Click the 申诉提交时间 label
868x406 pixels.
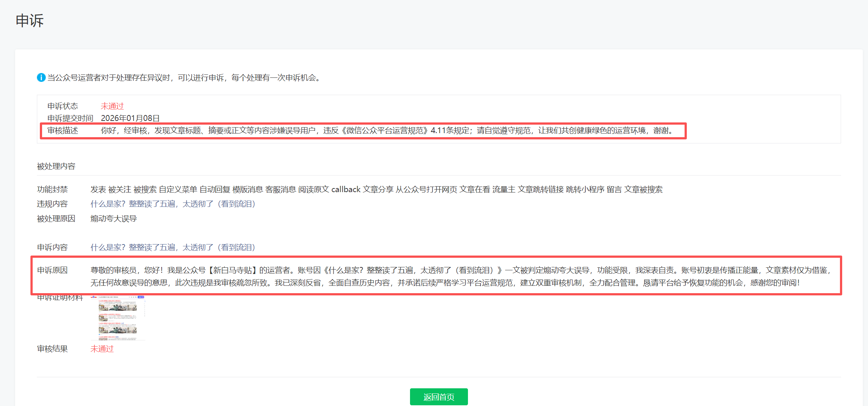pos(70,118)
